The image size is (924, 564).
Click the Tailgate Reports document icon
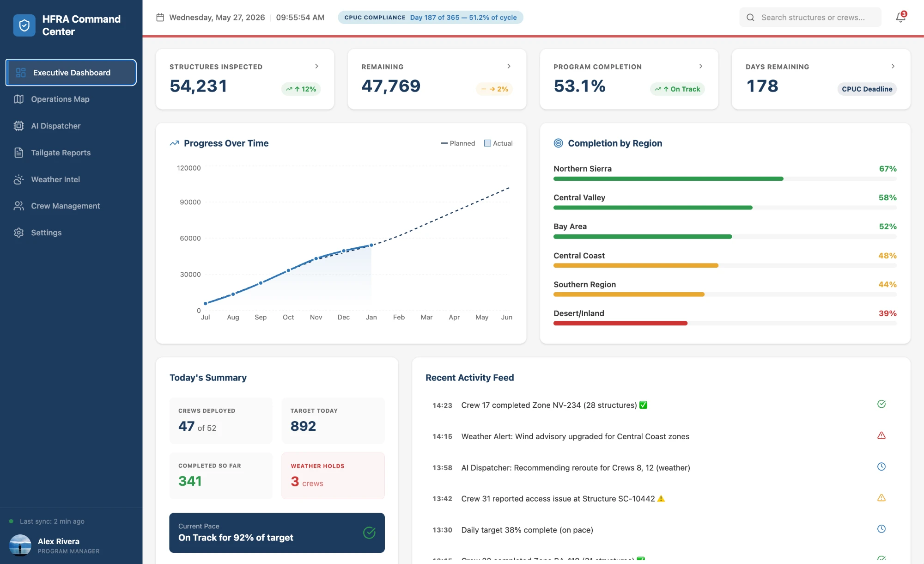[18, 153]
